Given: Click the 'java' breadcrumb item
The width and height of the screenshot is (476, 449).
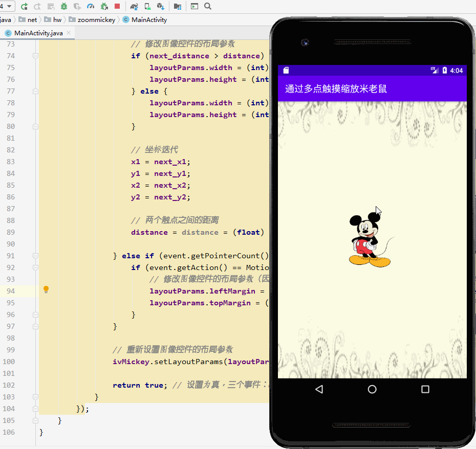Looking at the screenshot, I should [6, 20].
